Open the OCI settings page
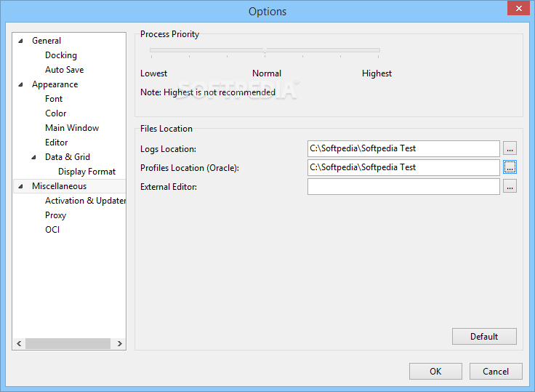The image size is (535, 392). tap(52, 230)
